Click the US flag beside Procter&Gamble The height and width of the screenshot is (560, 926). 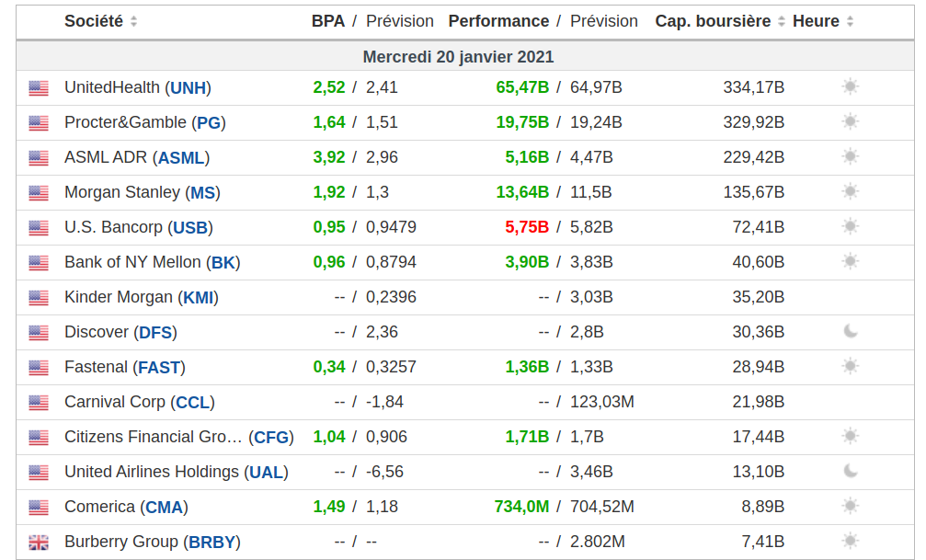coord(38,123)
